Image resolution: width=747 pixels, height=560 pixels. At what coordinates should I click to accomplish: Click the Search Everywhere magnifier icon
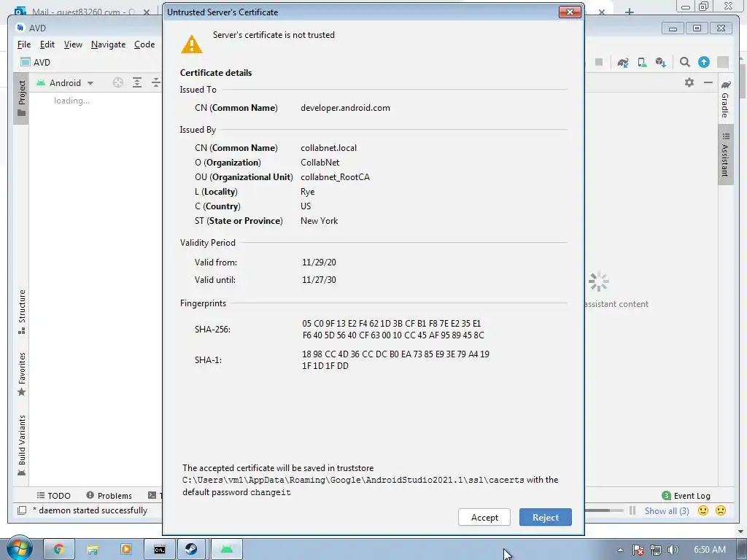point(684,62)
